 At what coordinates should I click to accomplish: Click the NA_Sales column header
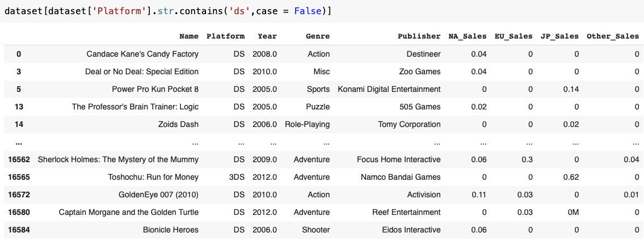tap(467, 36)
